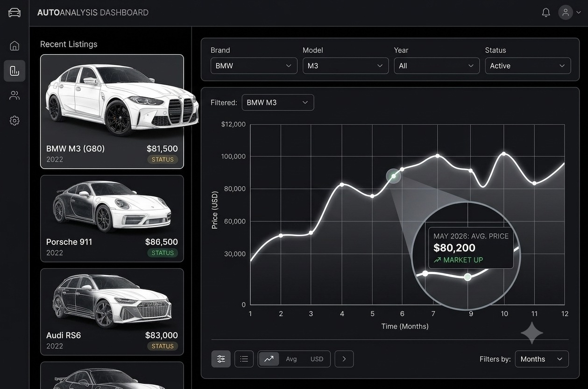The image size is (588, 389).
Task: Click the chart data point at month 11
Action: point(534,183)
